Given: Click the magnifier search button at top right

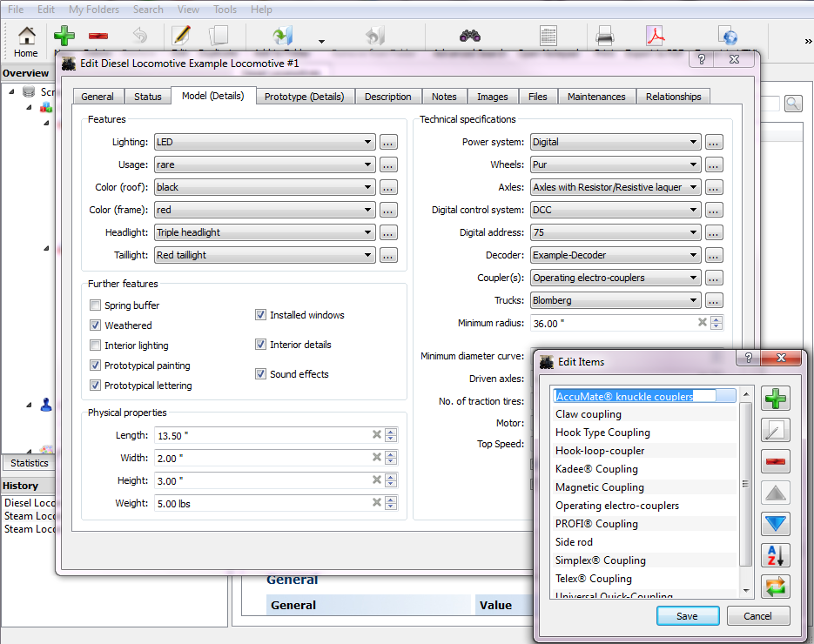Looking at the screenshot, I should (793, 104).
